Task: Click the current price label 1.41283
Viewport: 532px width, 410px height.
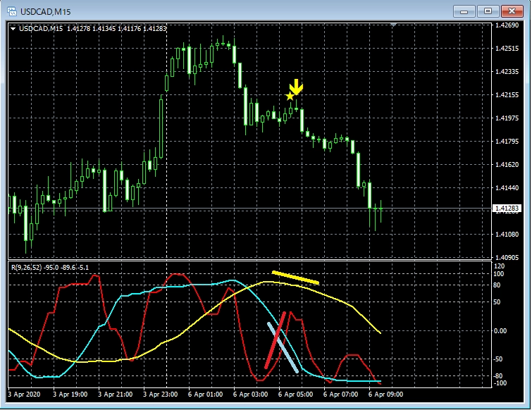Action: (x=507, y=209)
